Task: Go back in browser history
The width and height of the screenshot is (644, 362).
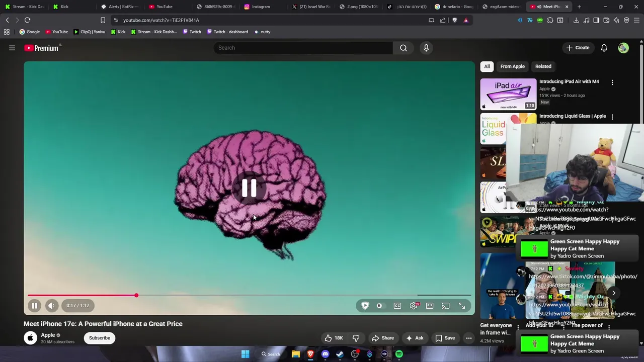Action: click(8, 20)
